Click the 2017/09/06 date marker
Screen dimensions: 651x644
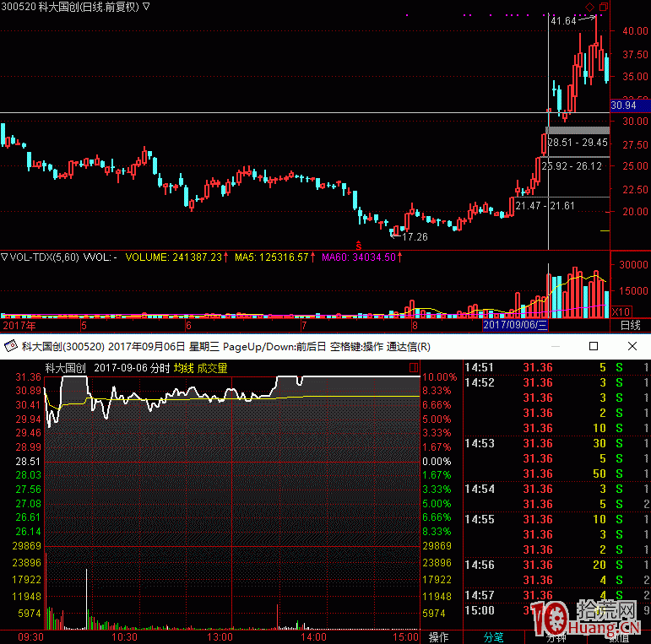(x=515, y=324)
